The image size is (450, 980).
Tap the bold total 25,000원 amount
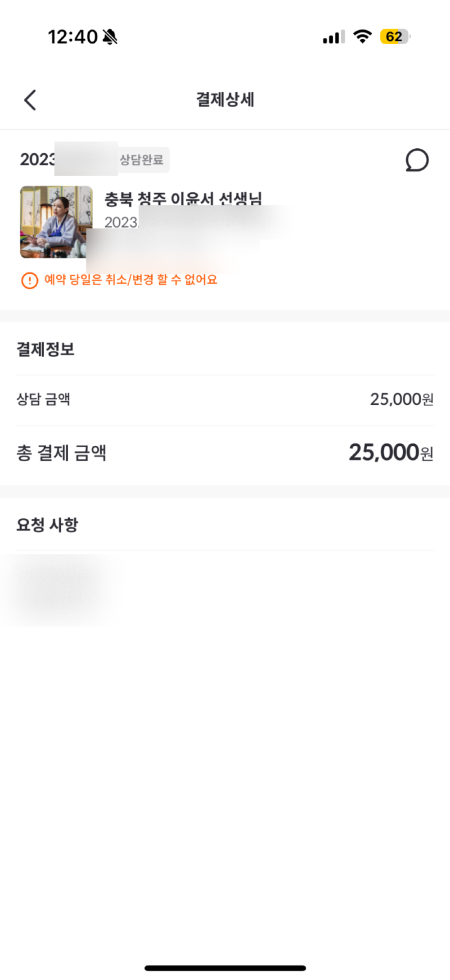[x=391, y=452]
